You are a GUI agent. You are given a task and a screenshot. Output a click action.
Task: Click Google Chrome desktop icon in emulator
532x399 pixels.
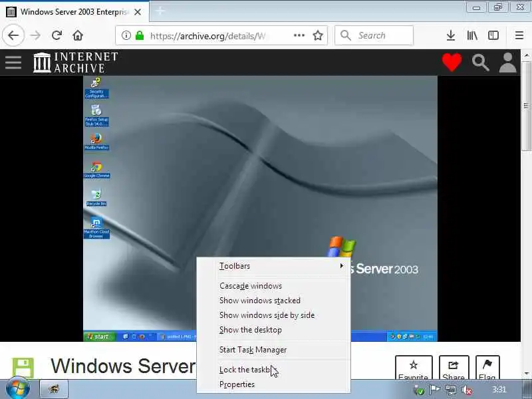(x=96, y=170)
